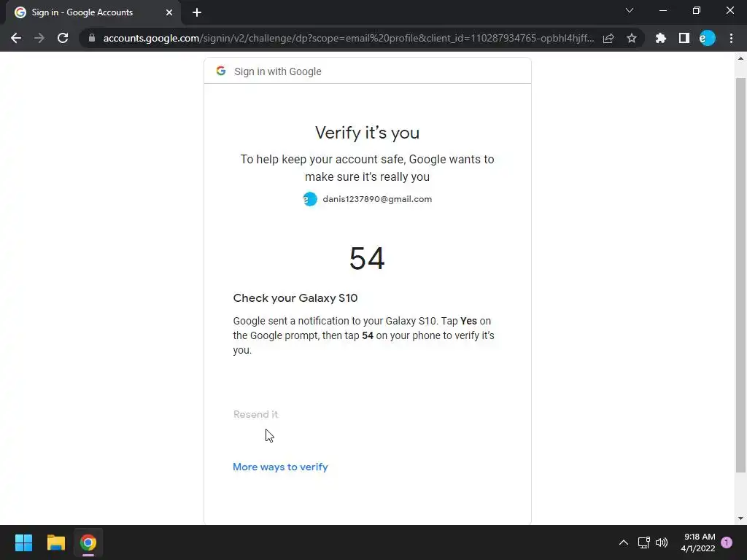Open the Chrome profile avatar
Screen dimensions: 747x560
pyautogui.click(x=708, y=38)
